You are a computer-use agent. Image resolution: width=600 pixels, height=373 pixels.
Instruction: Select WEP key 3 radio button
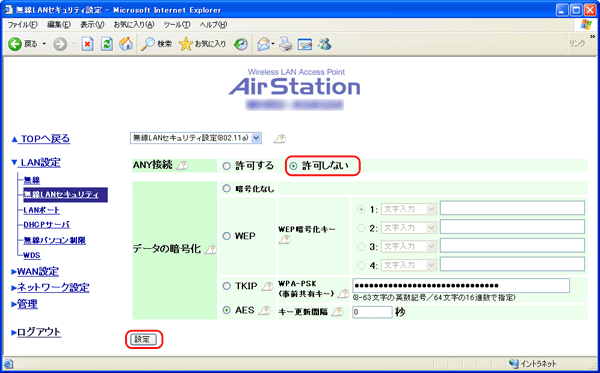click(x=361, y=247)
